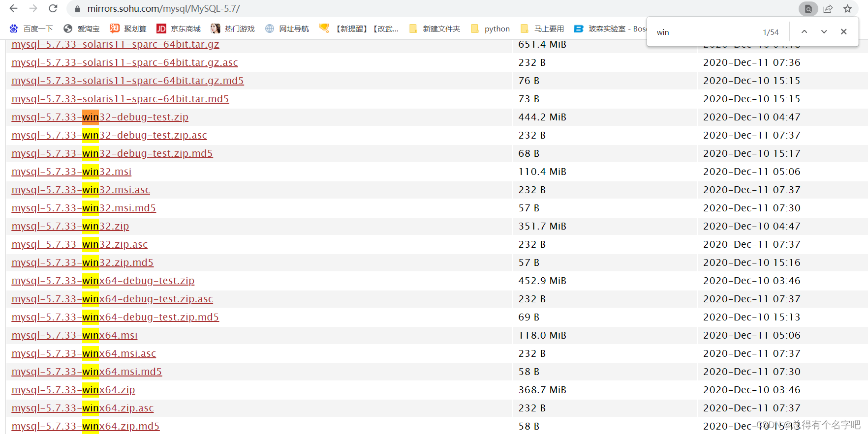Download mysql-5.7.33-win32.zip archive
This screenshot has height=434, width=868.
pos(70,226)
